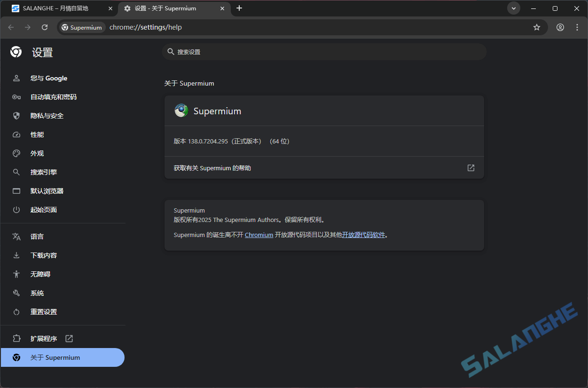Click the 搜索设置 search field
588x388 pixels.
(x=324, y=52)
